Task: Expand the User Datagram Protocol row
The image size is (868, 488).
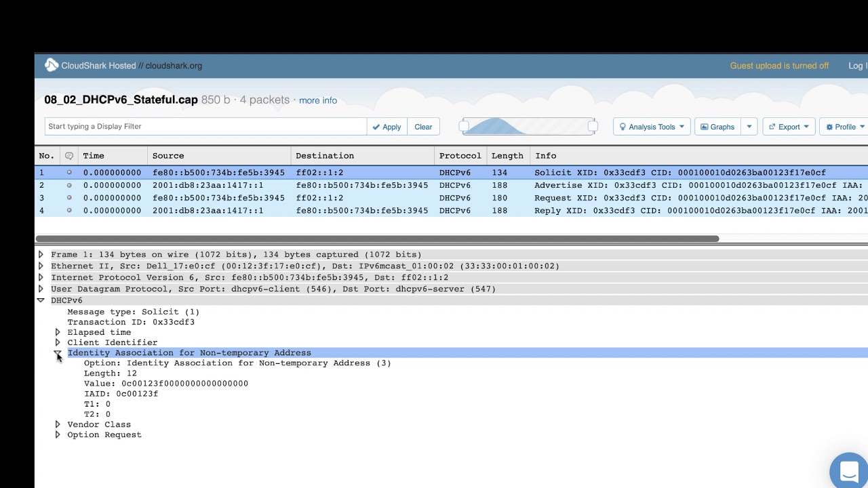Action: click(x=41, y=289)
